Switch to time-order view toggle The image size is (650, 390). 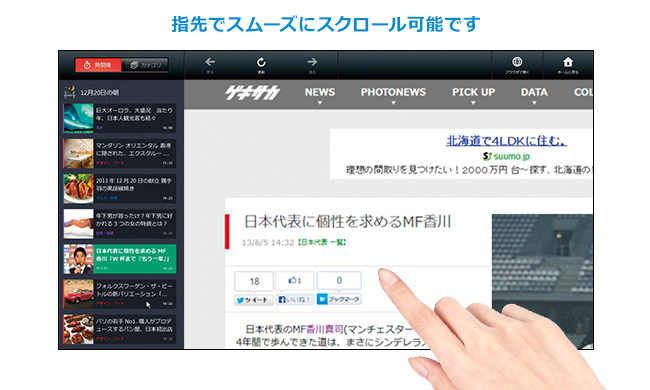(x=98, y=65)
